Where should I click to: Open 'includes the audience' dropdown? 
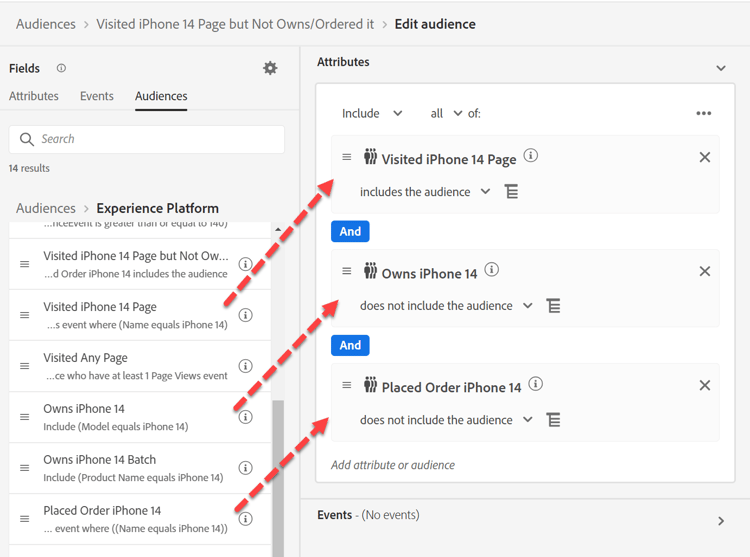click(425, 192)
